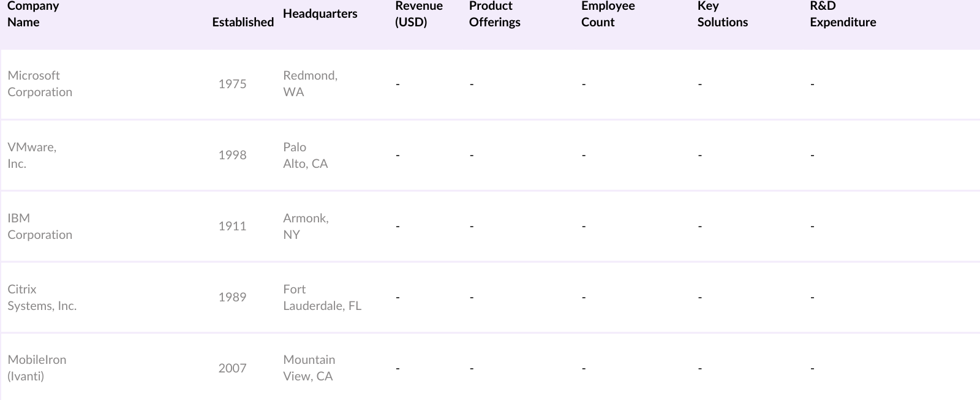
Task: Select the 1911 established year cell
Action: point(232,226)
